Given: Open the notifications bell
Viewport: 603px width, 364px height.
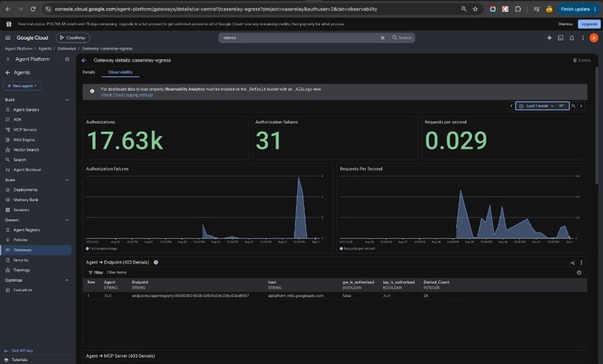Looking at the screenshot, I should pyautogui.click(x=572, y=37).
